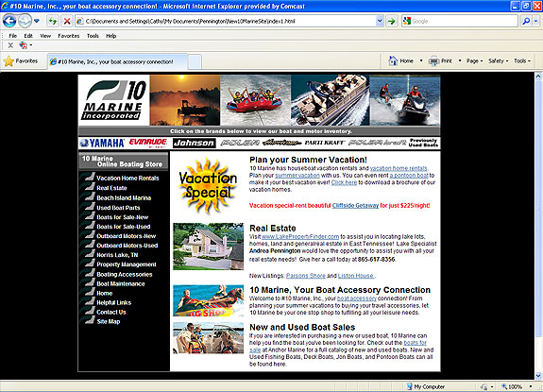Click the Google search box
543x392 pixels.
pos(459,21)
